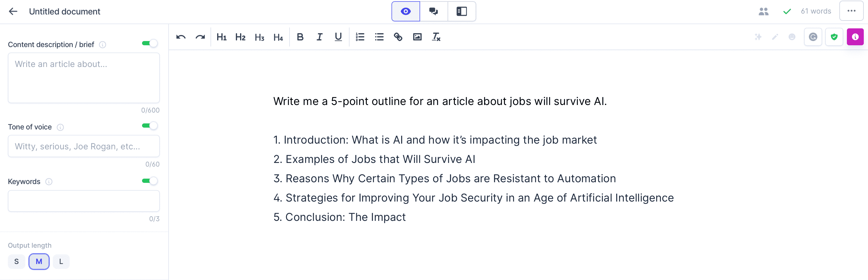Viewport: 868px width, 280px height.
Task: Disable the Content description toggle
Action: [x=150, y=43]
